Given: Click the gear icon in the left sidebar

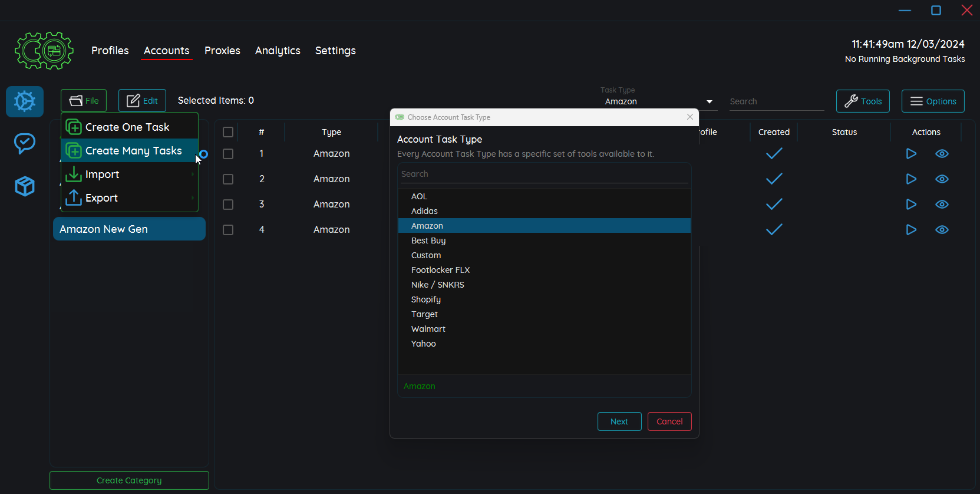Looking at the screenshot, I should tap(25, 101).
